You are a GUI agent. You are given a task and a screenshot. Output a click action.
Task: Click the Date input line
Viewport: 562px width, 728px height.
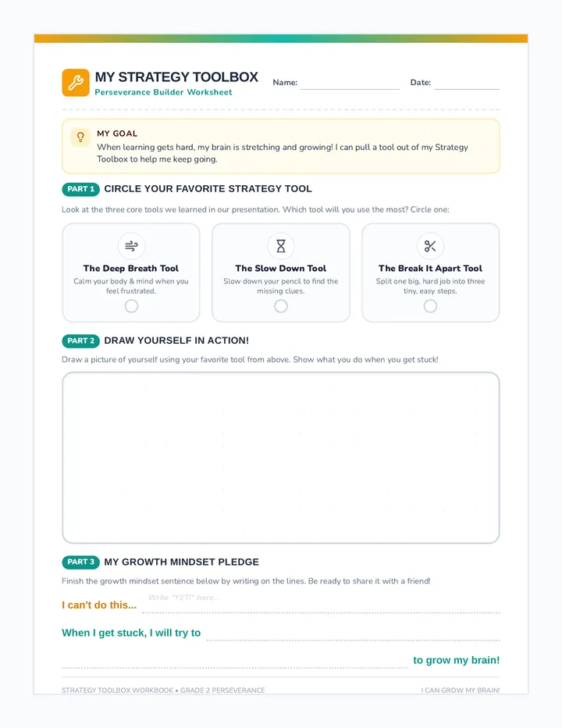467,83
